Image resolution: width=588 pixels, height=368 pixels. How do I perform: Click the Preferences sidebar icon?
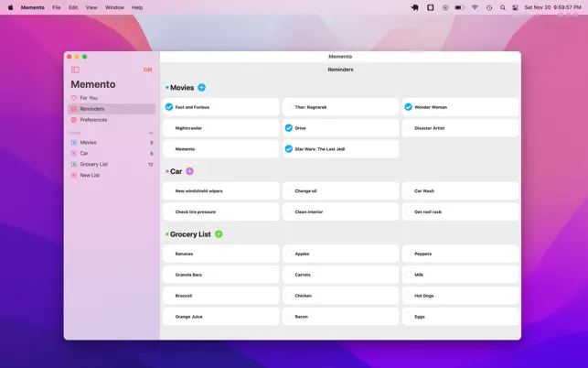[x=74, y=120]
